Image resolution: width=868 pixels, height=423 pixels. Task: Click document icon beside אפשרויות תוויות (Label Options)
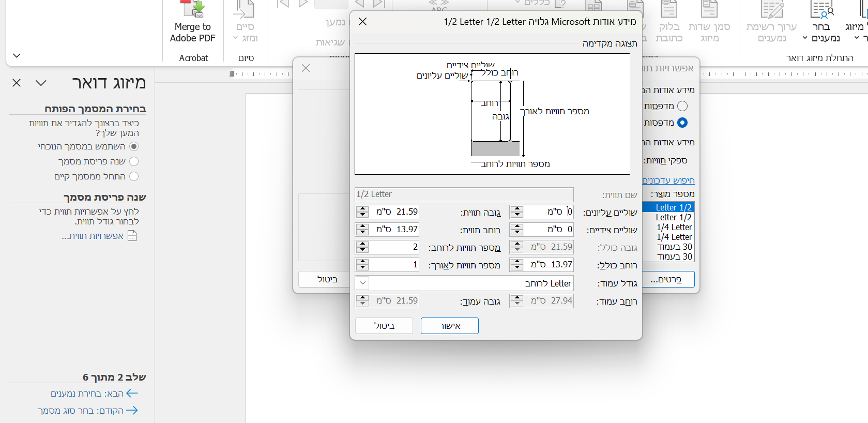[x=132, y=236]
